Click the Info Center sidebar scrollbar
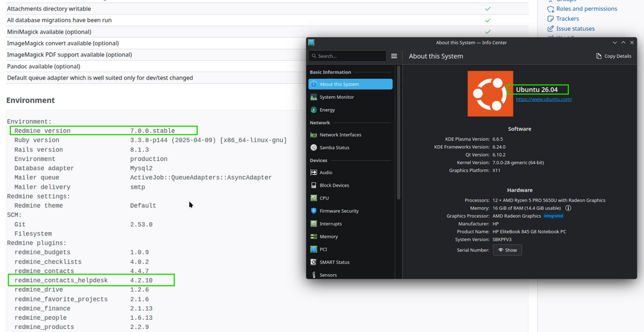Screen dimensions: 644x332 point(398,133)
